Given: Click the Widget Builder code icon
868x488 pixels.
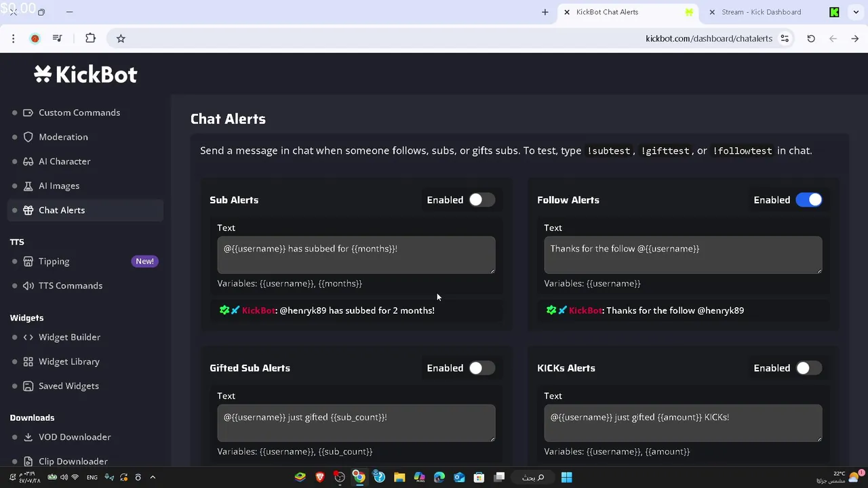Looking at the screenshot, I should [x=28, y=337].
